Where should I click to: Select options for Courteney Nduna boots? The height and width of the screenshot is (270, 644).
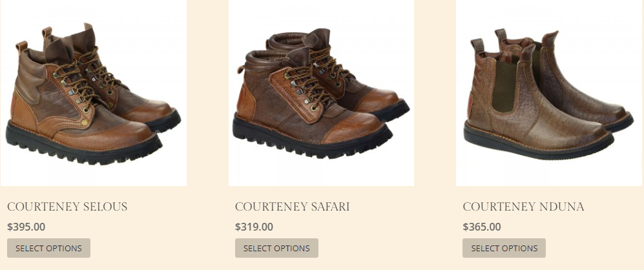tap(504, 248)
